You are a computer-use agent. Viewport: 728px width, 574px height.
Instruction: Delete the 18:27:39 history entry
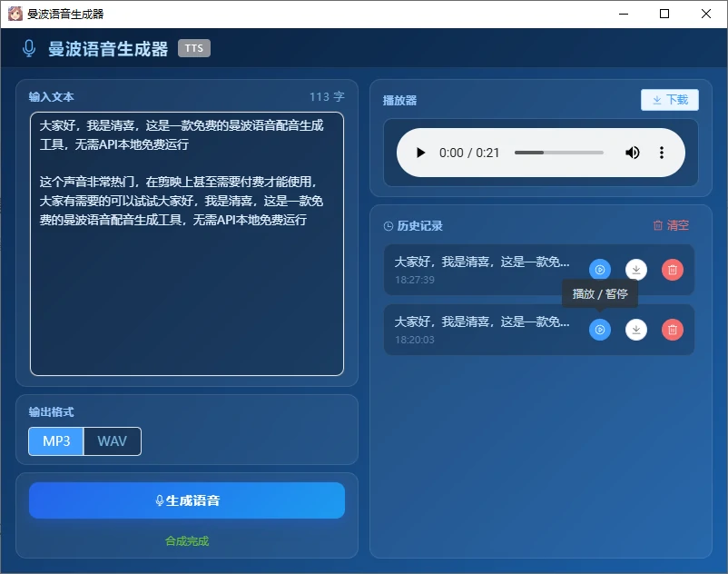click(x=672, y=270)
